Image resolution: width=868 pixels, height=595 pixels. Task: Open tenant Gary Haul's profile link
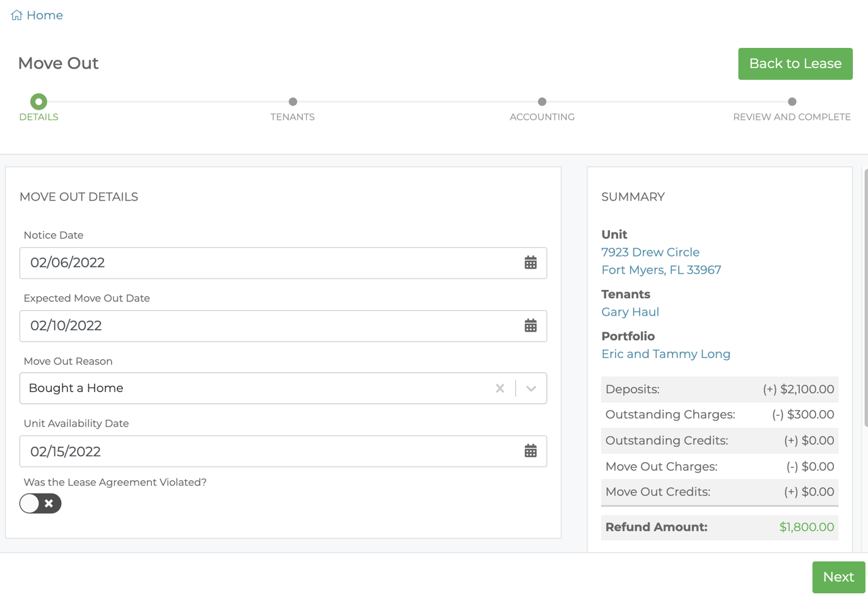click(630, 312)
